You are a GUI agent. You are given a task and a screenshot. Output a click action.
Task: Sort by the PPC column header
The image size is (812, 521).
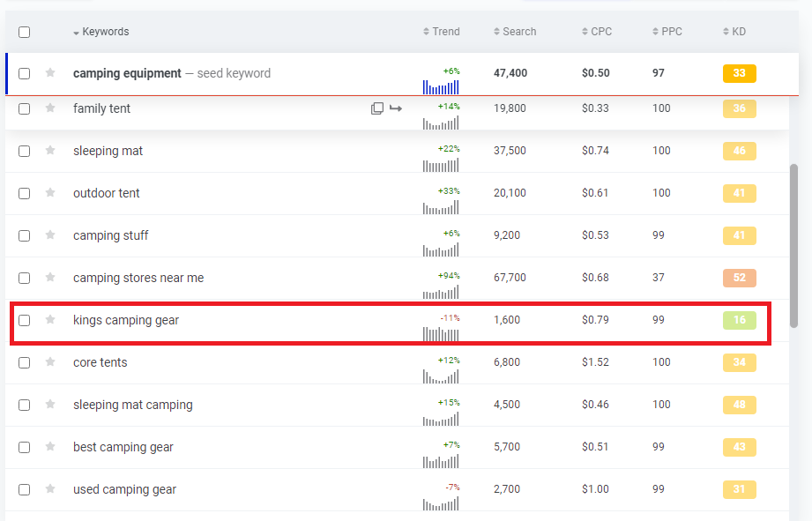pos(667,32)
